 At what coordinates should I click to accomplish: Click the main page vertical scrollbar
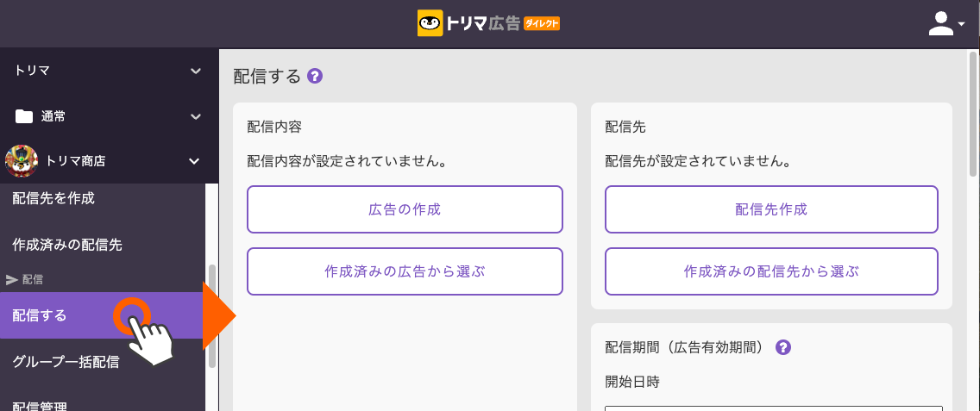coord(972,115)
